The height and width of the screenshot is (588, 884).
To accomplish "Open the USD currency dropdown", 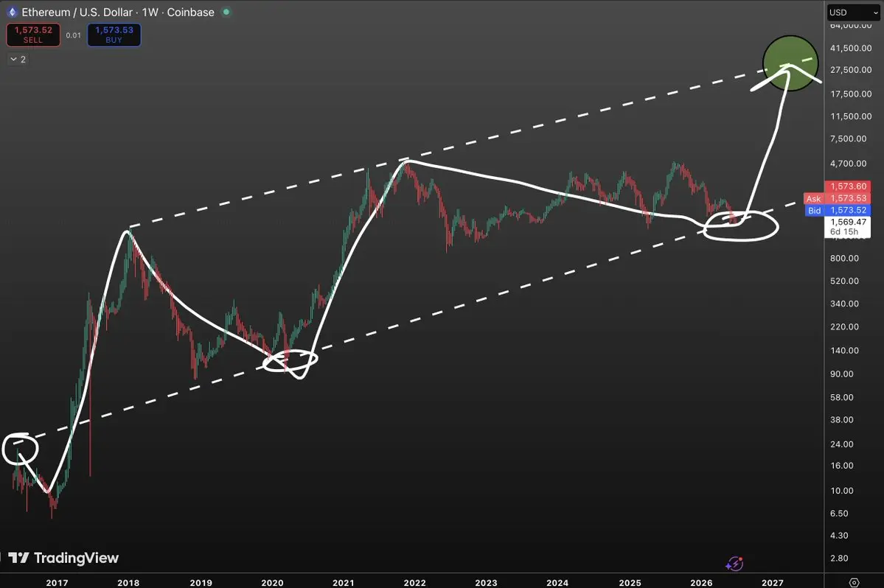I will pos(853,13).
